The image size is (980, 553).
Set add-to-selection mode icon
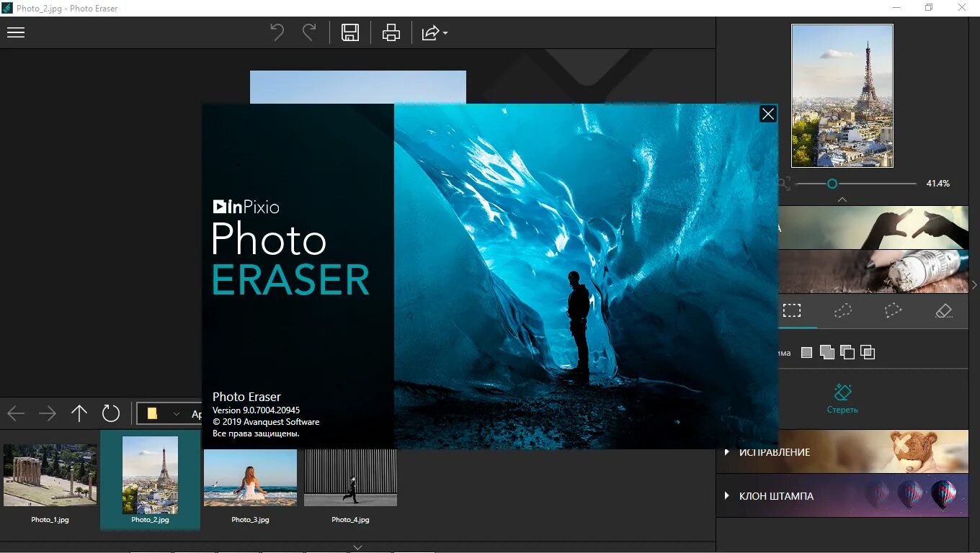[827, 352]
